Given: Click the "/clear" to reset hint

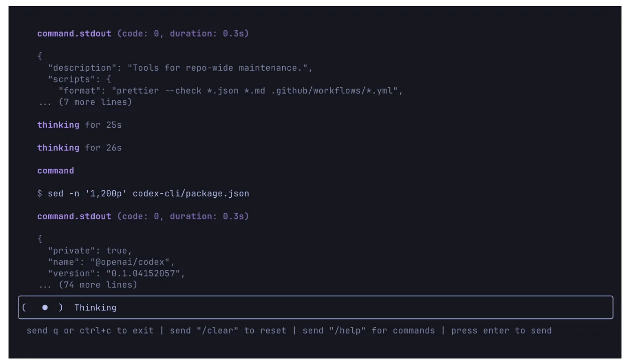Looking at the screenshot, I should pyautogui.click(x=228, y=330).
